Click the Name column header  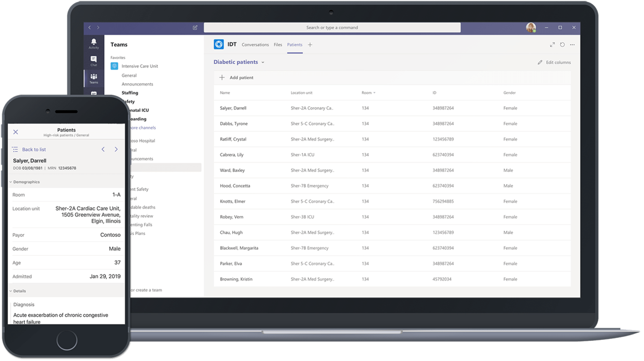pyautogui.click(x=225, y=93)
